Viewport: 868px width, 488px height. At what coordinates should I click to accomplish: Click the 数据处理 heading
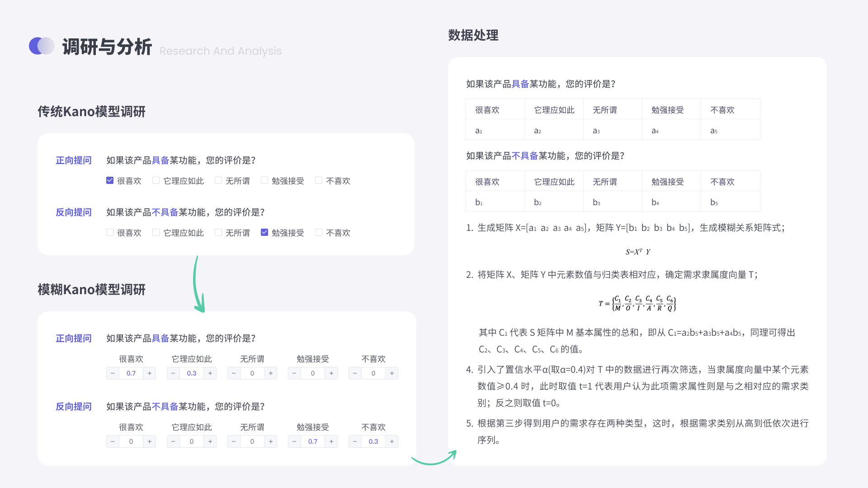[473, 35]
